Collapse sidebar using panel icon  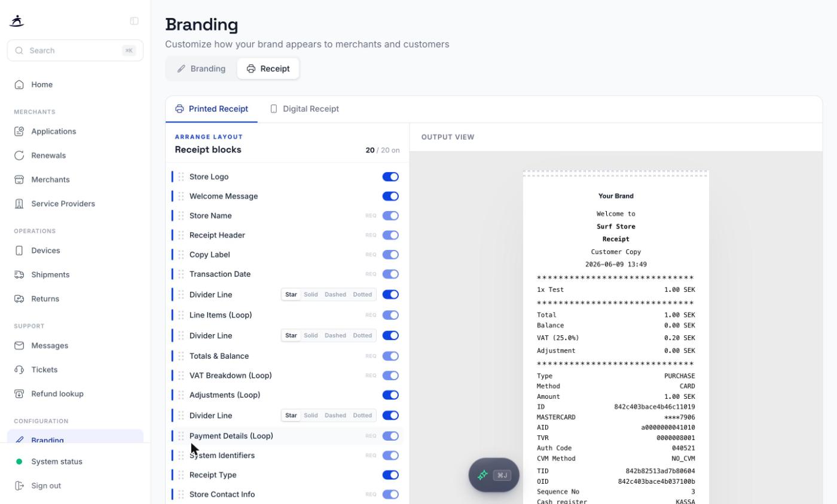click(134, 21)
